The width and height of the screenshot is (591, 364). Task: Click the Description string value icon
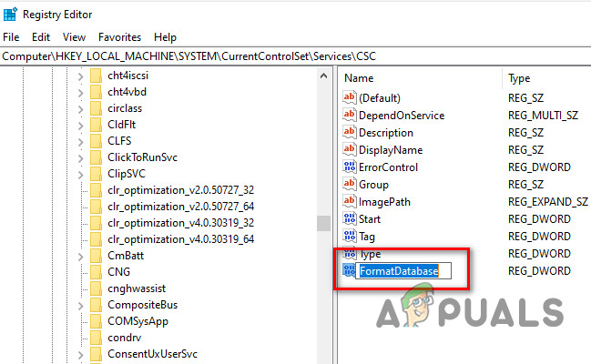tap(349, 132)
